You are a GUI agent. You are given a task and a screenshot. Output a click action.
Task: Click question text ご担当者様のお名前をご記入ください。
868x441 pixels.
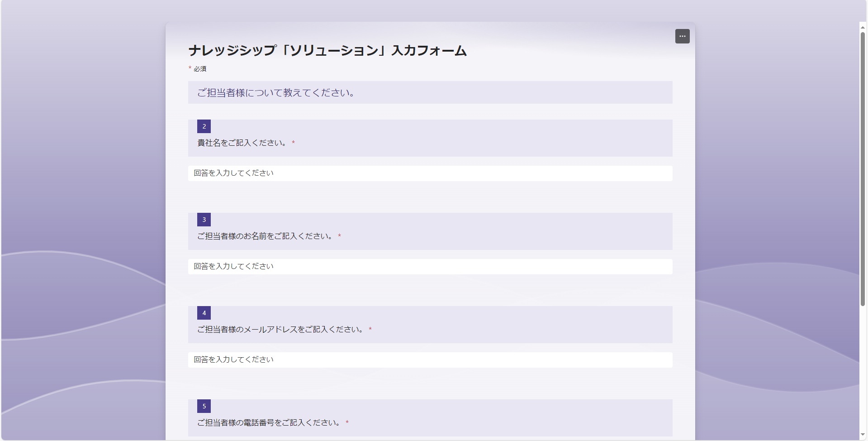coord(266,236)
